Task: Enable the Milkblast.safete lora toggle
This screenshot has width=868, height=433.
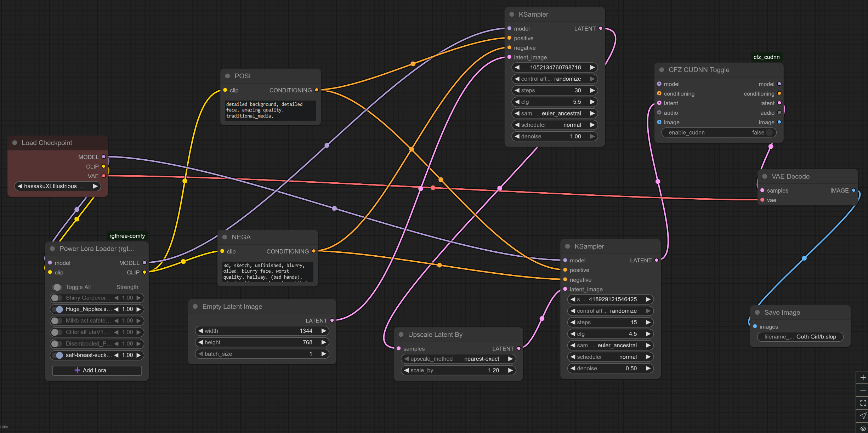Action: (x=57, y=321)
